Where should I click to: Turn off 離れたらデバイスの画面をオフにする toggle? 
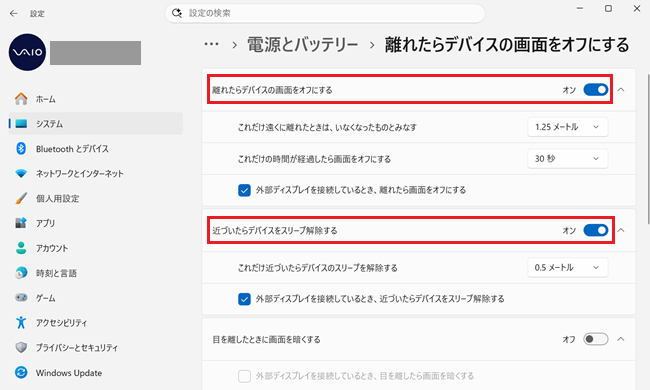coord(596,90)
